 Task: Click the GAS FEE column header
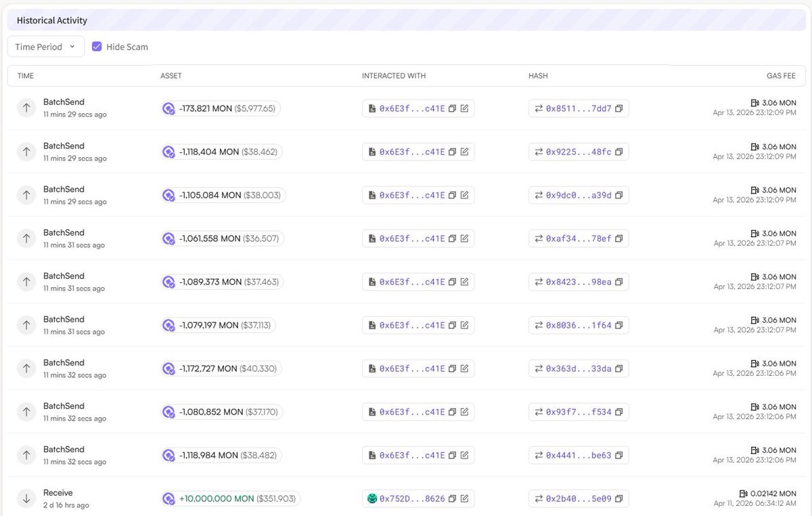pyautogui.click(x=781, y=76)
